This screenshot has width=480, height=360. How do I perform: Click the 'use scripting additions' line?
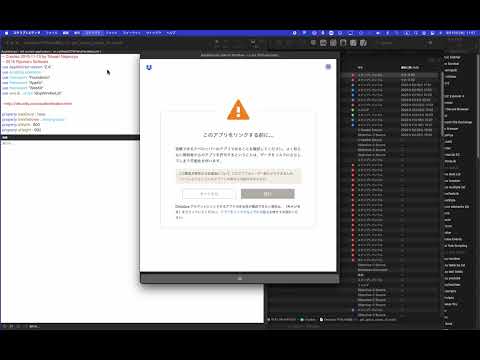coord(21,72)
